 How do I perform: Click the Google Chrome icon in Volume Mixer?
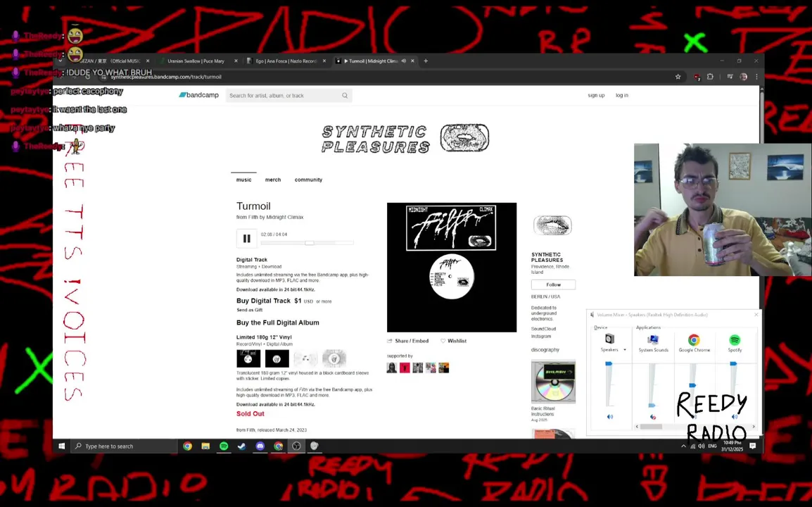(694, 339)
